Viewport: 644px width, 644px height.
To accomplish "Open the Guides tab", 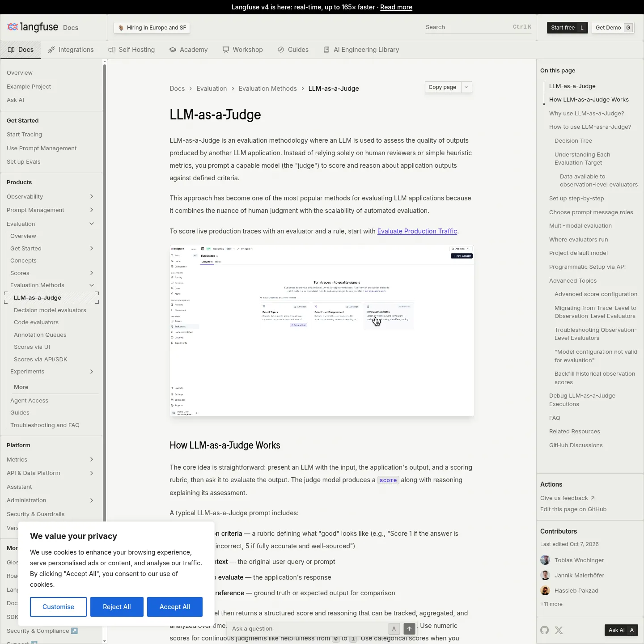I will [x=293, y=50].
